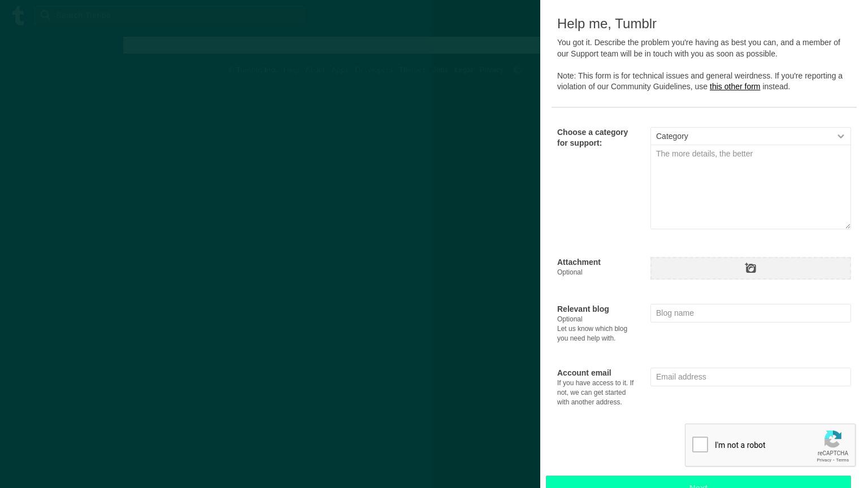Click into the details text area
Viewport: 868px width, 488px height.
coord(750,187)
